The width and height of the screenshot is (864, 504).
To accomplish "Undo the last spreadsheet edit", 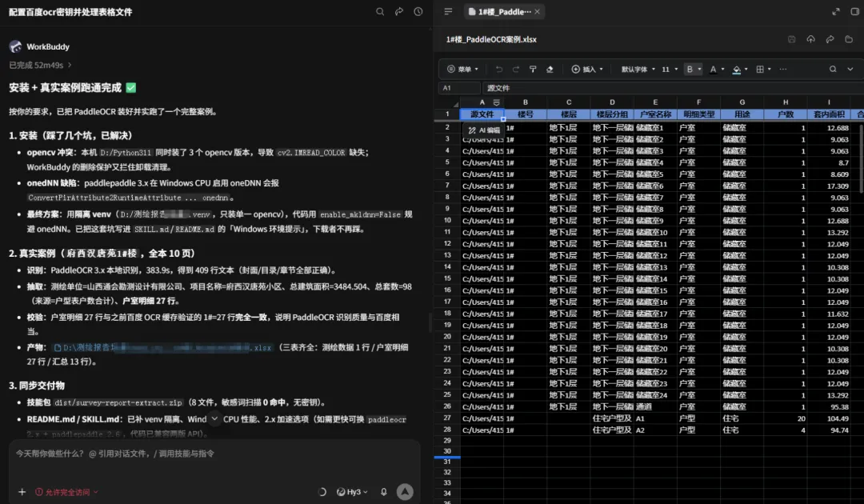I will [498, 69].
